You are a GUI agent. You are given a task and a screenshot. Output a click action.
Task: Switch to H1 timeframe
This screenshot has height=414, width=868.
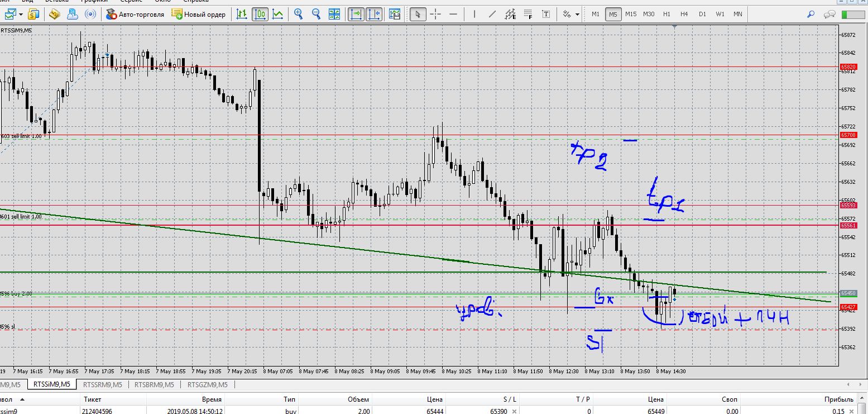coord(666,14)
